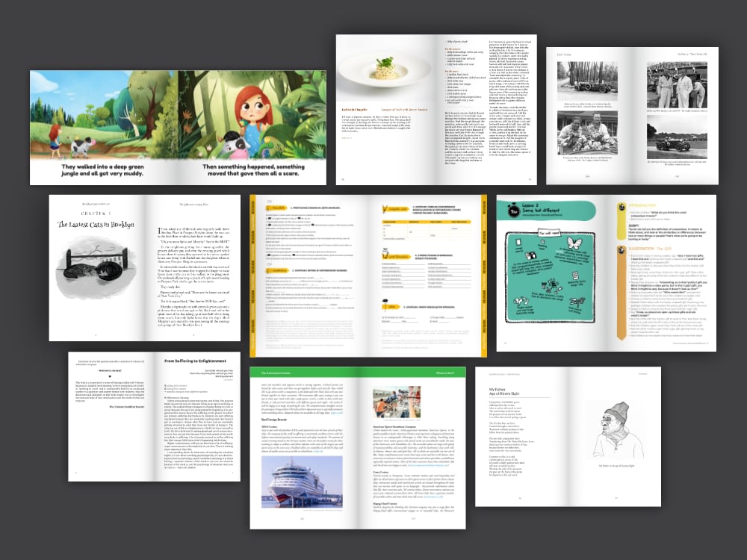Select "From Suffering to Enlightenment" heading
This screenshot has height=560, width=747.
click(195, 361)
